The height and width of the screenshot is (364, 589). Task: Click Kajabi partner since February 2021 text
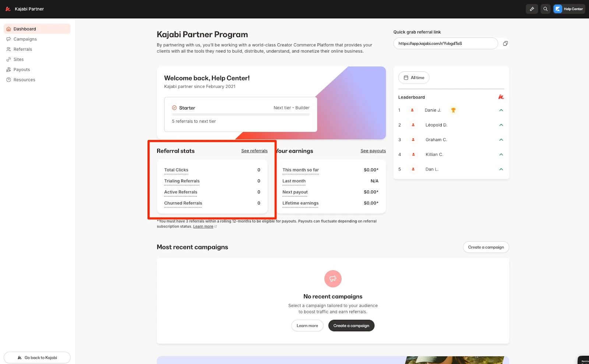point(200,86)
